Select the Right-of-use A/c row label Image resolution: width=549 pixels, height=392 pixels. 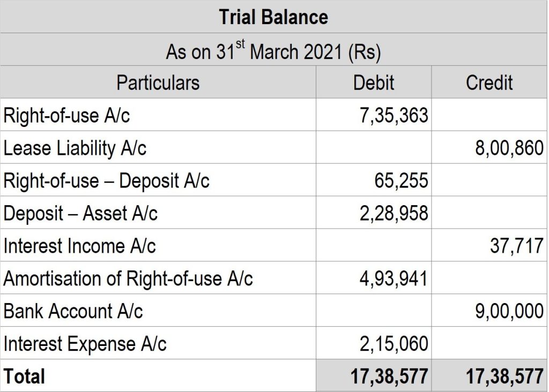[67, 116]
